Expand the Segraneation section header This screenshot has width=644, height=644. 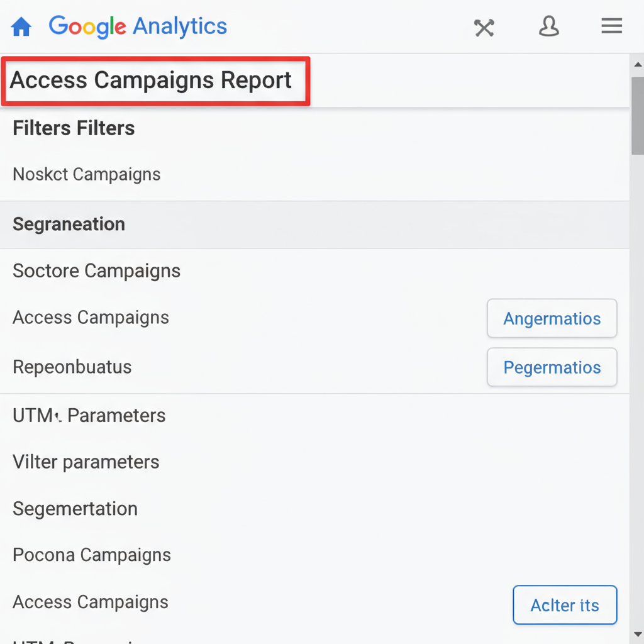(x=69, y=225)
